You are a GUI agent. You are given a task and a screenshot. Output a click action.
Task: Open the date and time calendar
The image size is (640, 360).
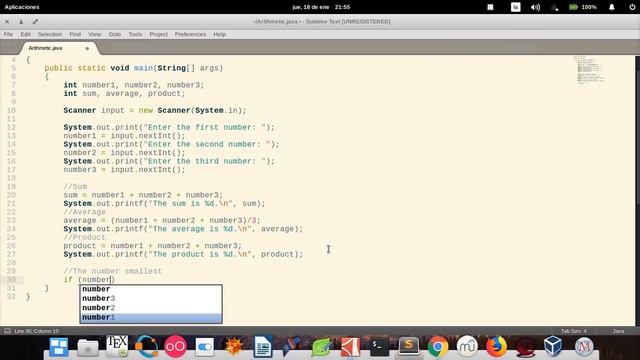(321, 7)
